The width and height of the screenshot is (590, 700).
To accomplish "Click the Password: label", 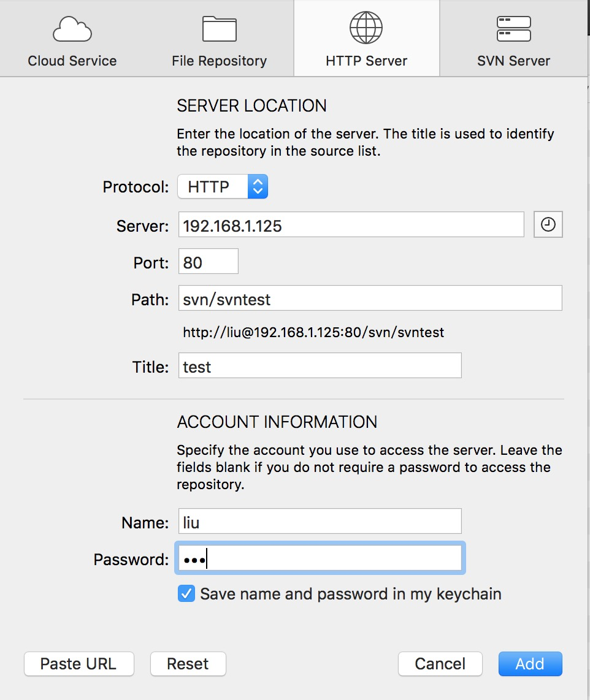I will [x=131, y=560].
